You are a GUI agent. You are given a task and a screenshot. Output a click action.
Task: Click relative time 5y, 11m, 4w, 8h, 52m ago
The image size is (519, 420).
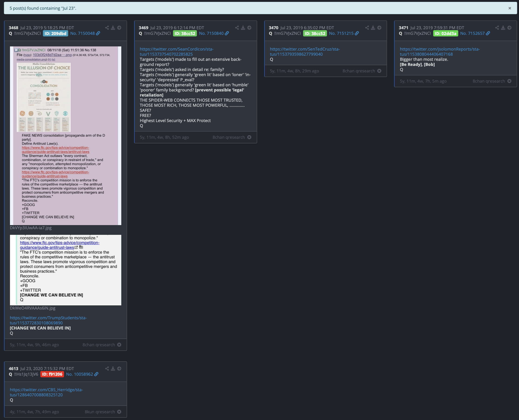click(x=164, y=137)
